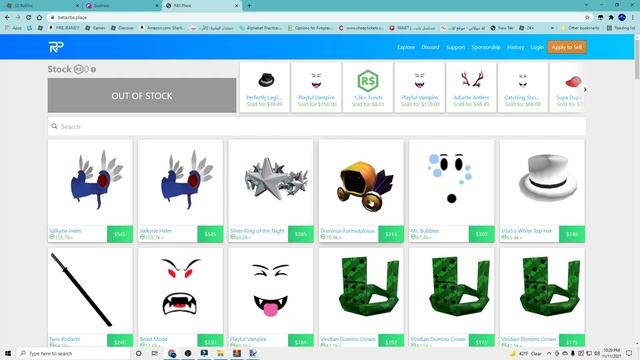Screen dimensions: 640x360
Task: Open the Other bookmarks folder
Action: point(580,28)
